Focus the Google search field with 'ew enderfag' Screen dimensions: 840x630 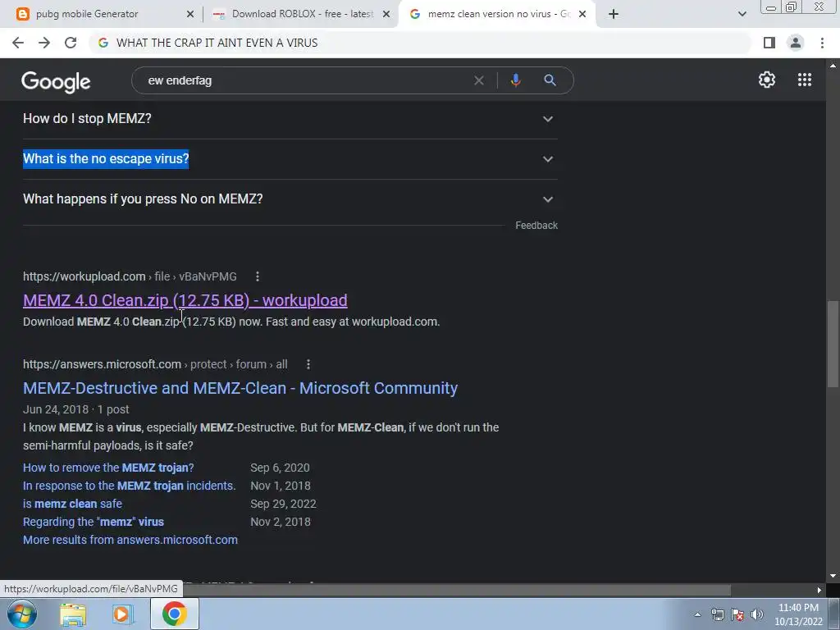305,80
